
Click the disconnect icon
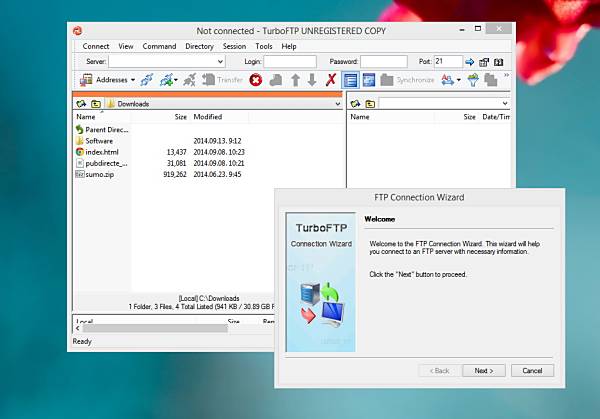click(x=189, y=80)
